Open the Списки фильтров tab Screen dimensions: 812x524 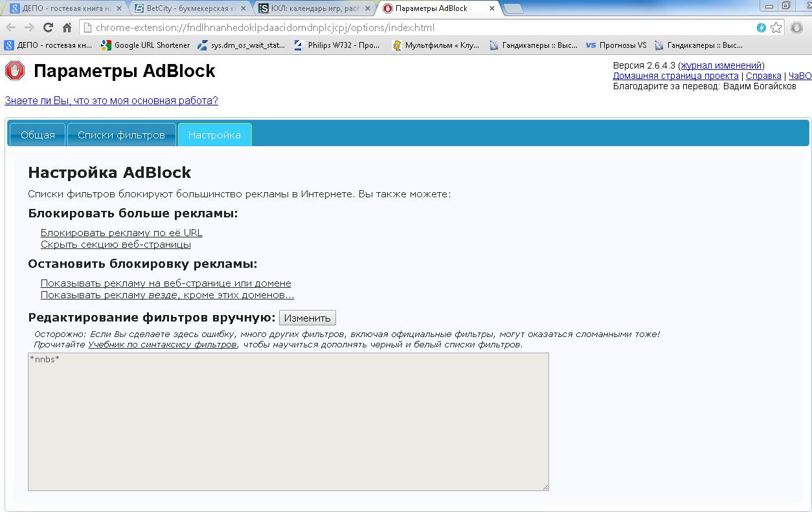(122, 135)
